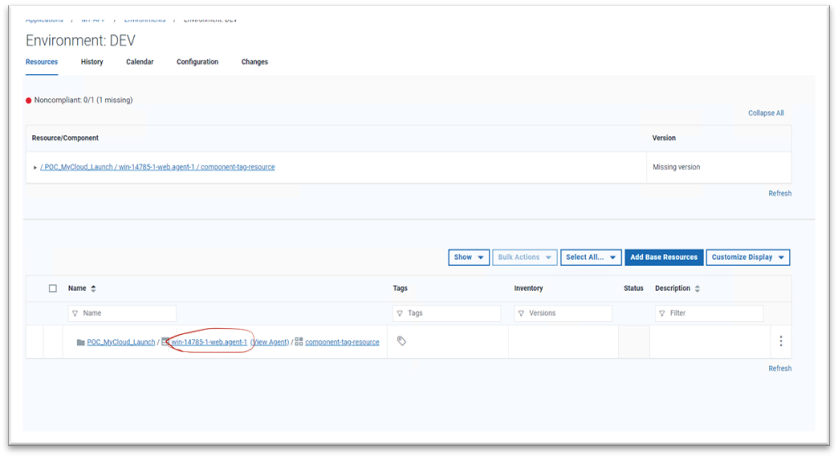Click the Collapse All link
The width and height of the screenshot is (838, 458).
click(x=765, y=113)
